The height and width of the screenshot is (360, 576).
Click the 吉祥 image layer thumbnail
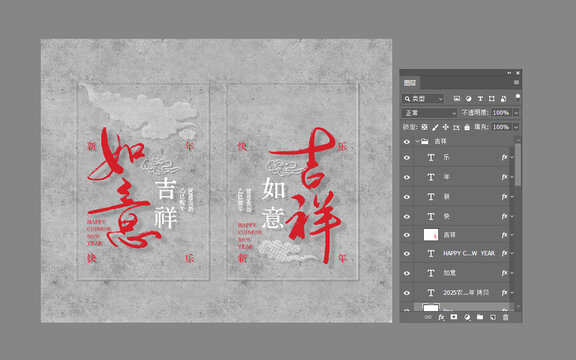click(431, 235)
